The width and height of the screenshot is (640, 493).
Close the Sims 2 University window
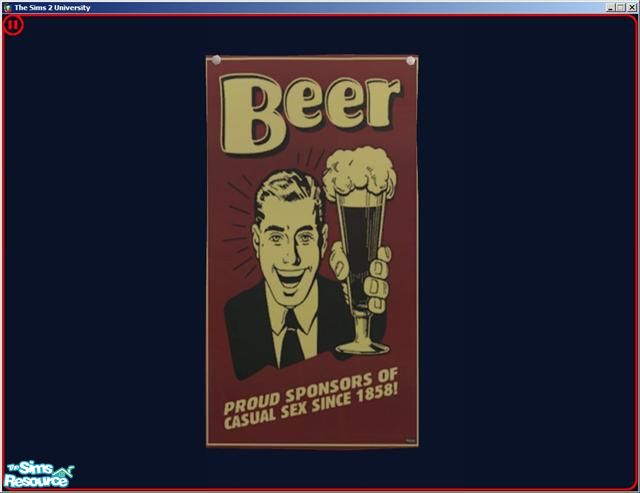(x=631, y=7)
